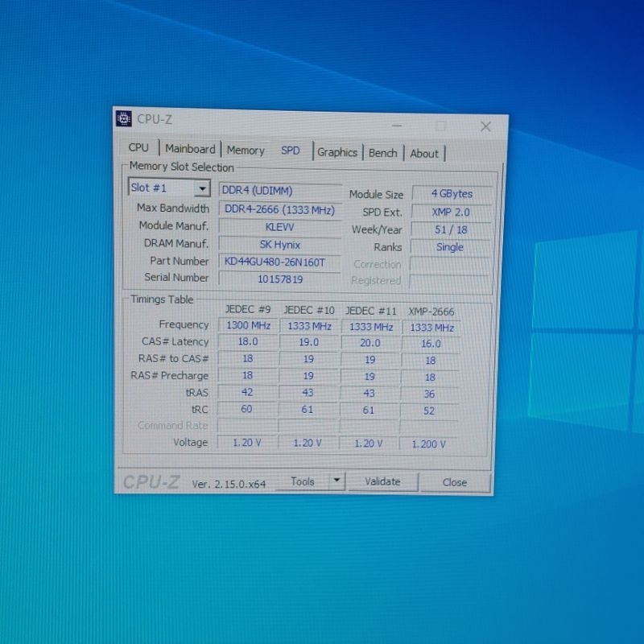Click the Validate button
Viewport: 644px width, 644px height.
click(x=383, y=481)
